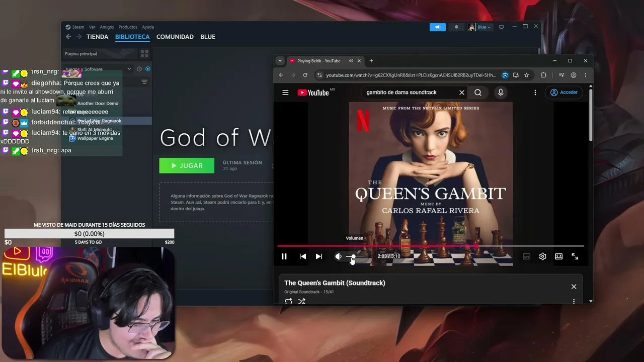Open the BLUE profile tab in Steam
644x362 pixels.
[208, 37]
